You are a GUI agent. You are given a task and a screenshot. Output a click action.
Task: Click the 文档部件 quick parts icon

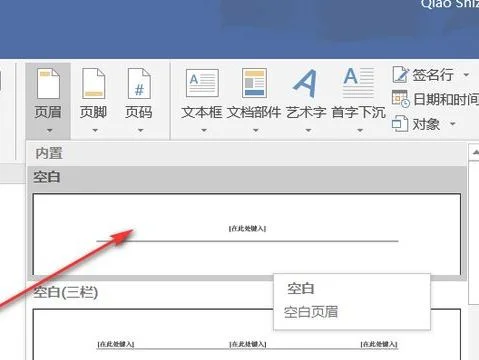pos(254,83)
